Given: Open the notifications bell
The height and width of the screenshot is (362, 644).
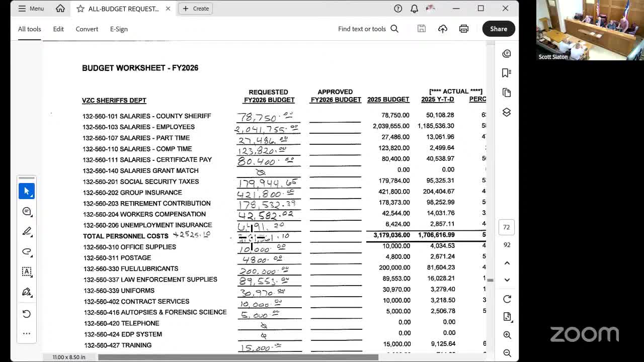Looking at the screenshot, I should 414,9.
